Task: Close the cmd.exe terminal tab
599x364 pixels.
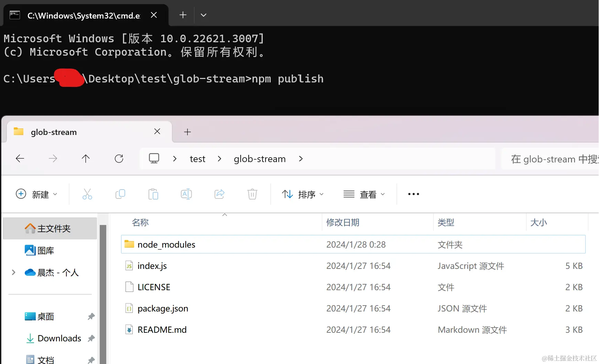Action: coord(154,15)
